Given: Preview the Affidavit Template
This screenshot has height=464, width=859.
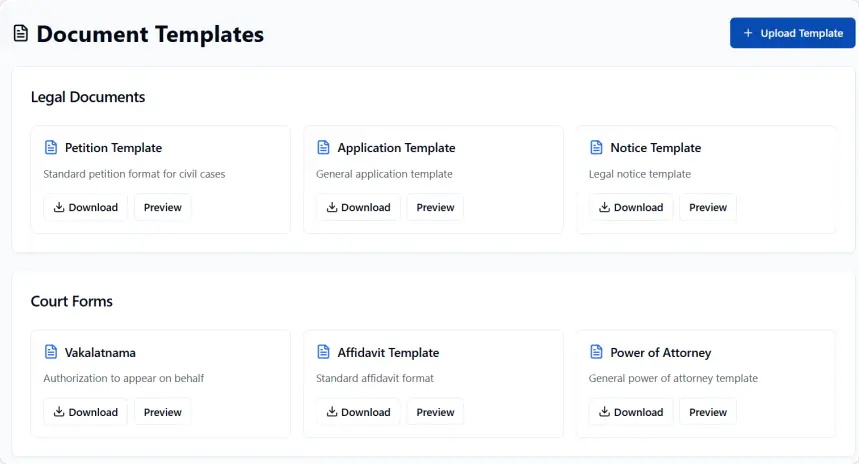Looking at the screenshot, I should tap(435, 412).
